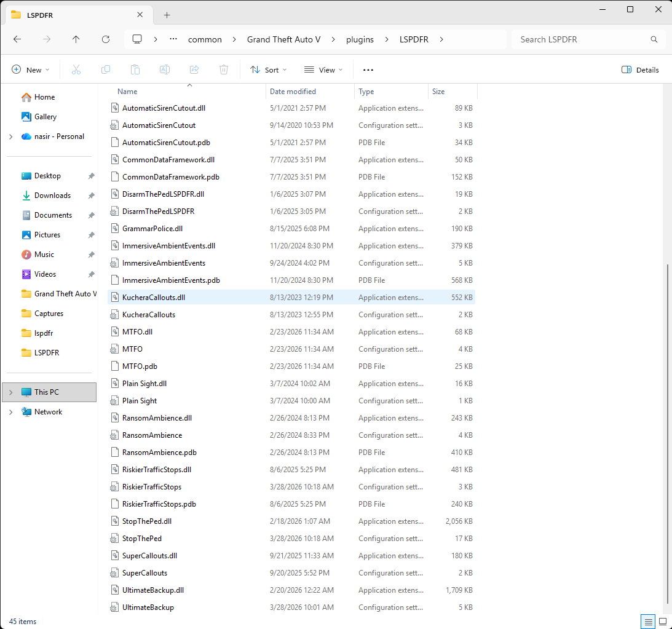Click the New button in toolbar

(x=31, y=70)
